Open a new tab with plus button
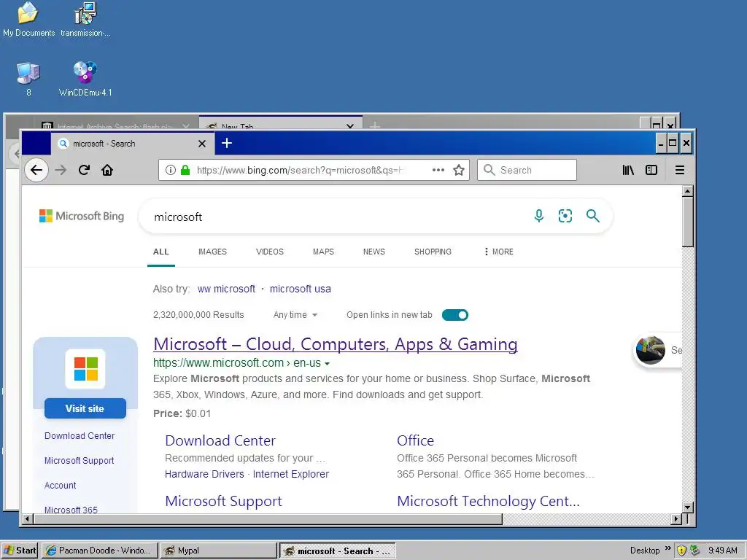This screenshot has width=747, height=560. coord(227,143)
